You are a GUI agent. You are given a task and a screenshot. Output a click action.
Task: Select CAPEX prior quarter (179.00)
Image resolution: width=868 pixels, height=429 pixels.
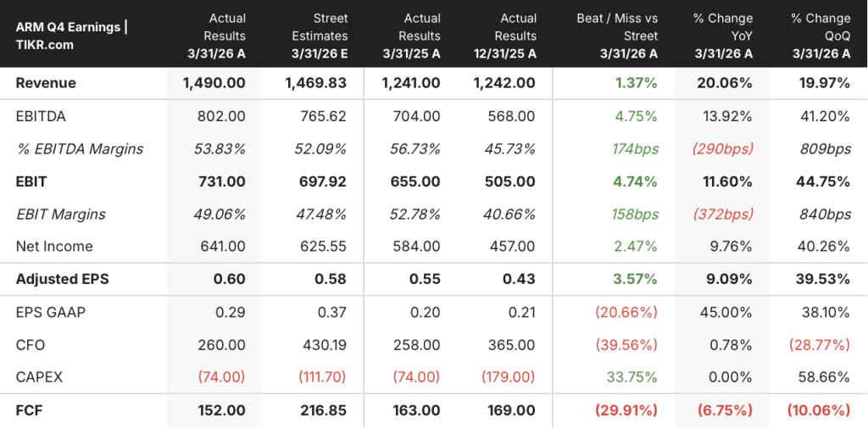507,377
